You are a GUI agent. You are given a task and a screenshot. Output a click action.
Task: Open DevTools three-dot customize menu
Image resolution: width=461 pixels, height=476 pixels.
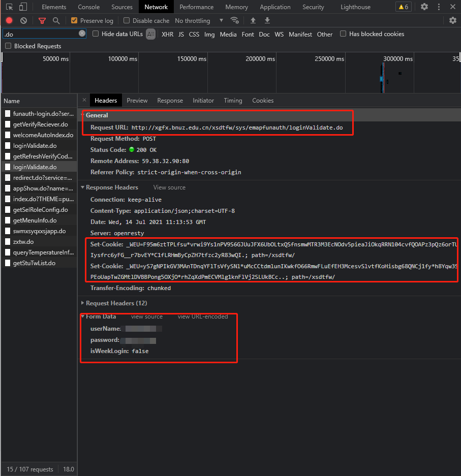coord(439,7)
